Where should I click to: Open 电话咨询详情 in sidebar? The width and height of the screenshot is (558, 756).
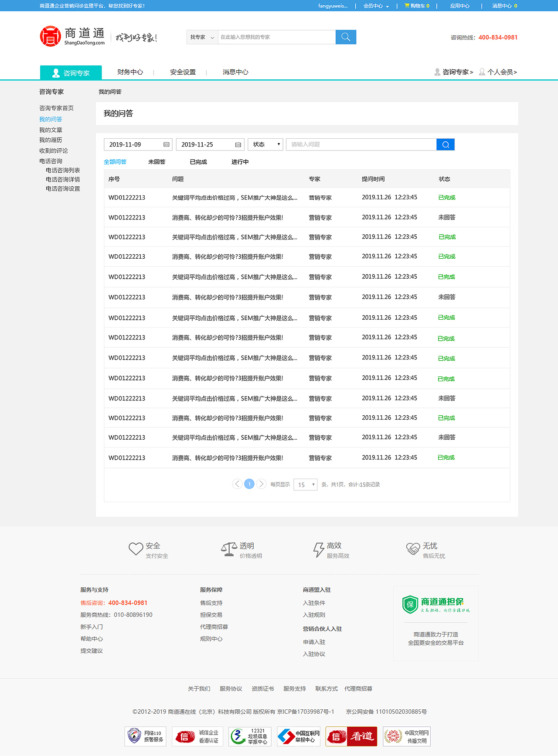pos(63,179)
